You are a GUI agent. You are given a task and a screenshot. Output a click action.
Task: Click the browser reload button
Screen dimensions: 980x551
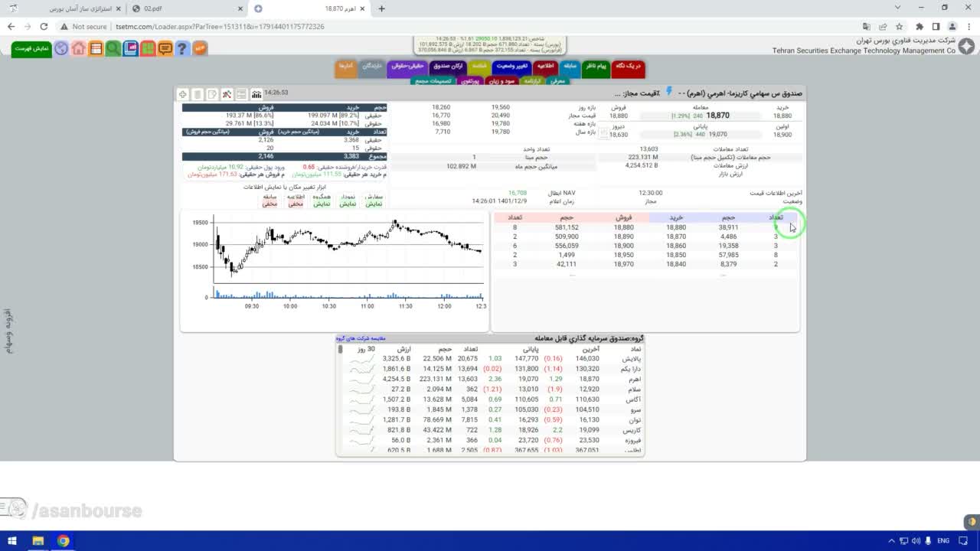pos(44,26)
